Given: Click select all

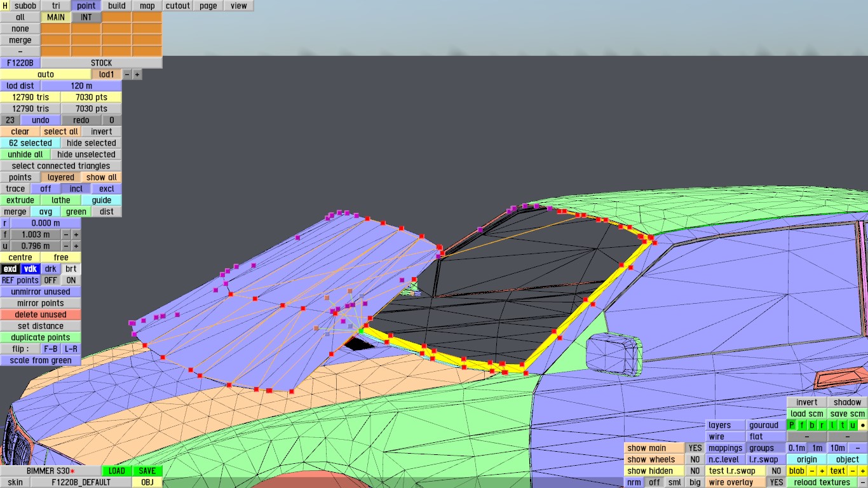Looking at the screenshot, I should click(61, 132).
